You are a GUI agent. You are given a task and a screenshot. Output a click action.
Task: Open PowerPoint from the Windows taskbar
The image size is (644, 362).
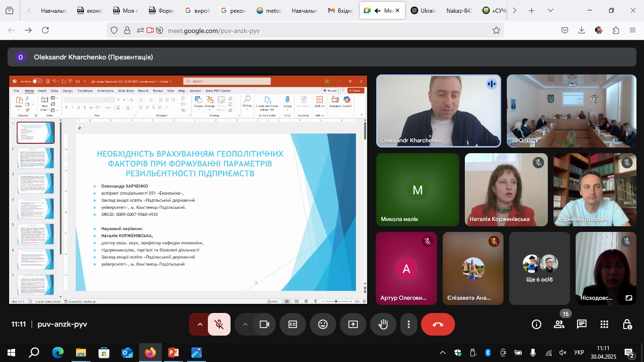[173, 352]
